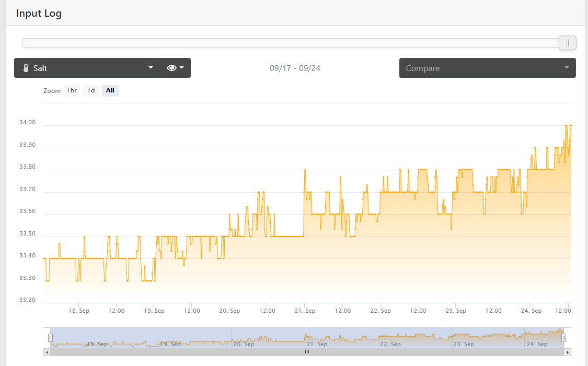Click the 33.20 y-axis label
Image resolution: width=588 pixels, height=366 pixels.
(x=27, y=300)
